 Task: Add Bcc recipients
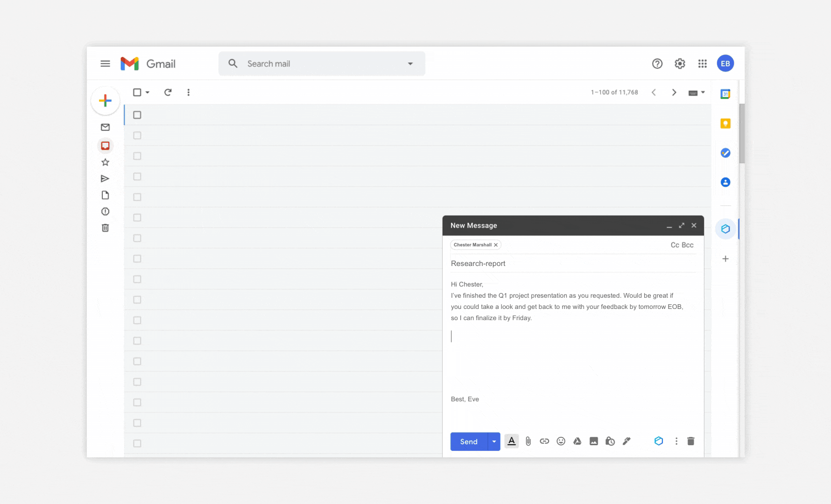(x=688, y=245)
